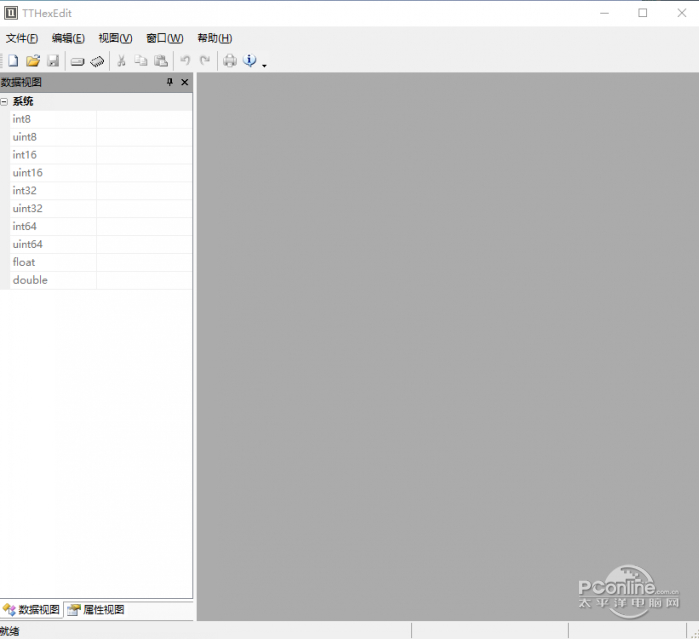Select the uint8 row

click(x=101, y=137)
